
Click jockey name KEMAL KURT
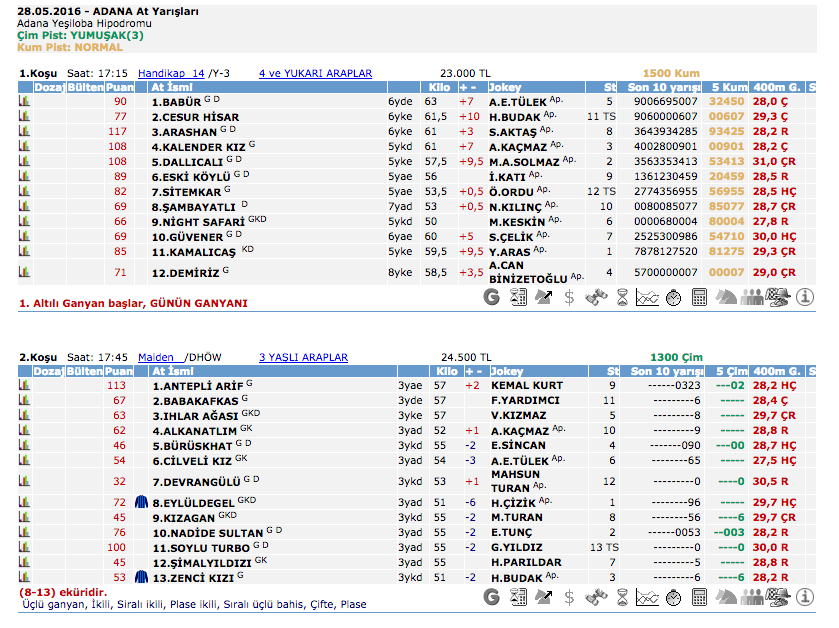(x=527, y=385)
